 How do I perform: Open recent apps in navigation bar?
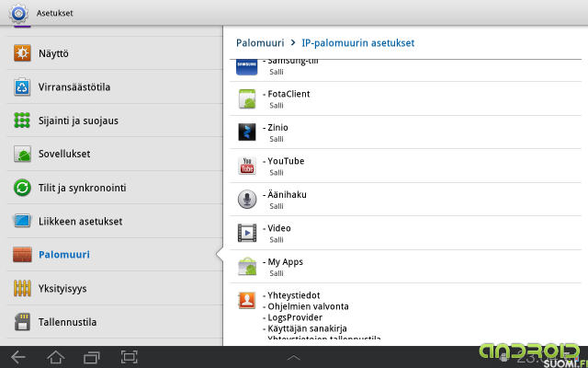coord(92,357)
